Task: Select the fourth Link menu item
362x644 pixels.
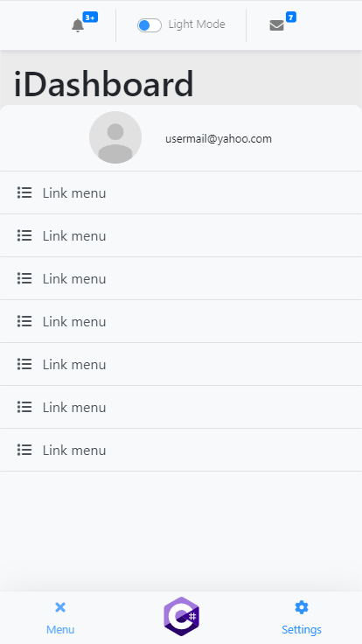Action: click(181, 321)
